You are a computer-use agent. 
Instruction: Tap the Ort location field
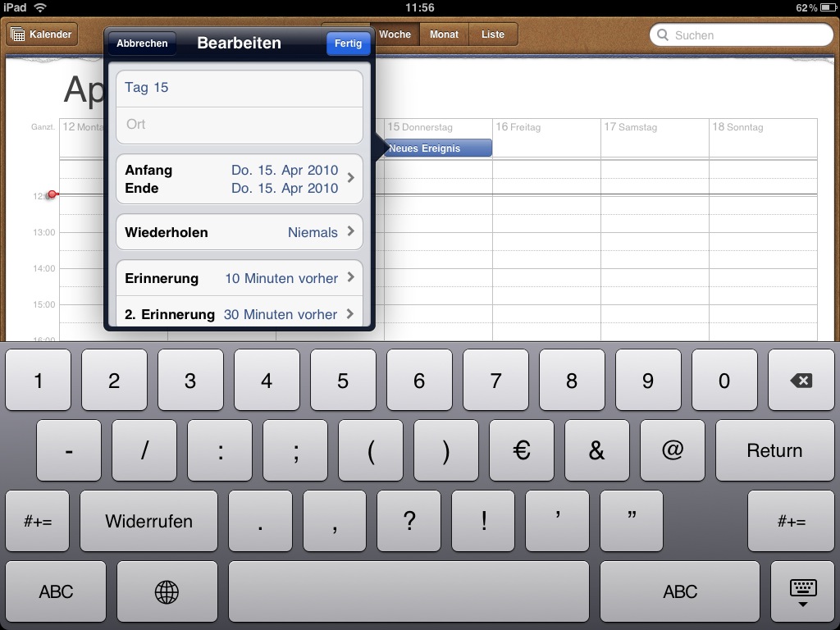[239, 125]
